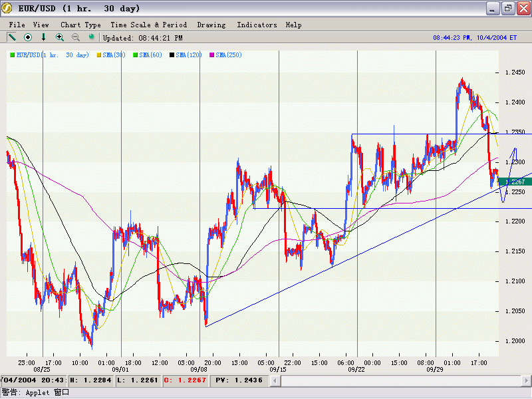Select the down arrow marker tool
The width and height of the screenshot is (532, 399).
44,37
